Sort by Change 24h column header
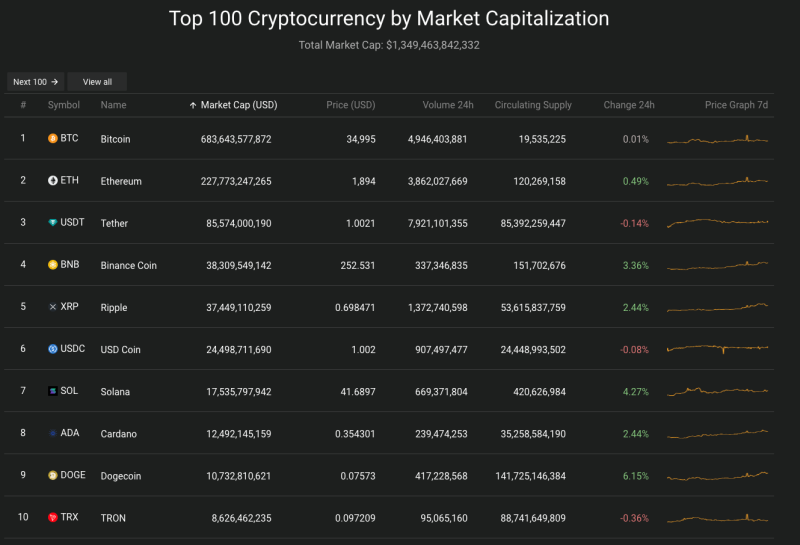This screenshot has height=545, width=800. click(x=629, y=105)
